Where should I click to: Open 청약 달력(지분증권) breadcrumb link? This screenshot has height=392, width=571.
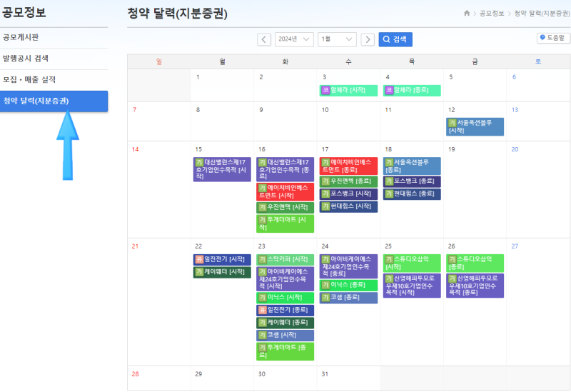tap(542, 14)
